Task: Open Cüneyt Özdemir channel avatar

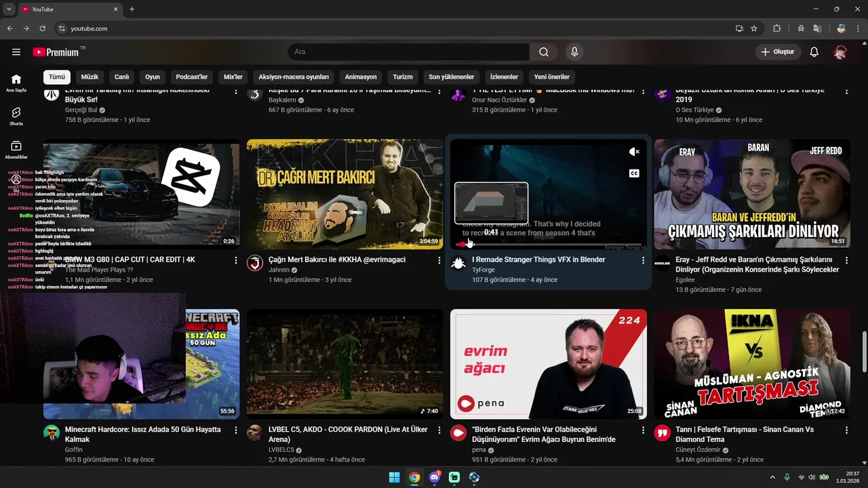Action: point(662,433)
